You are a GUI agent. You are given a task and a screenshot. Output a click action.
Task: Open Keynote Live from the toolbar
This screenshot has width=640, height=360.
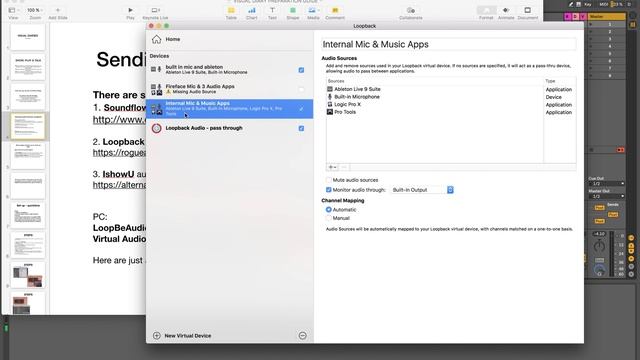(x=156, y=13)
